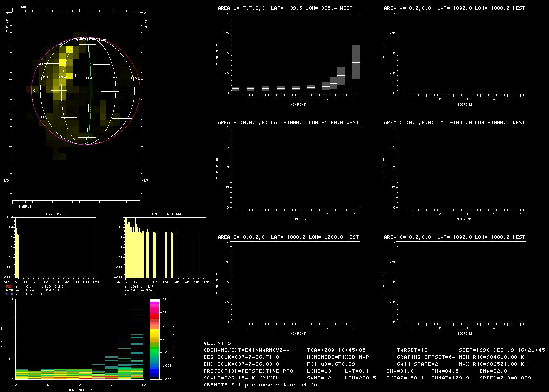Select the 5 micron bar in Area 1 plot
Image resolution: width=549 pixels, height=392 pixels.
coord(356,62)
